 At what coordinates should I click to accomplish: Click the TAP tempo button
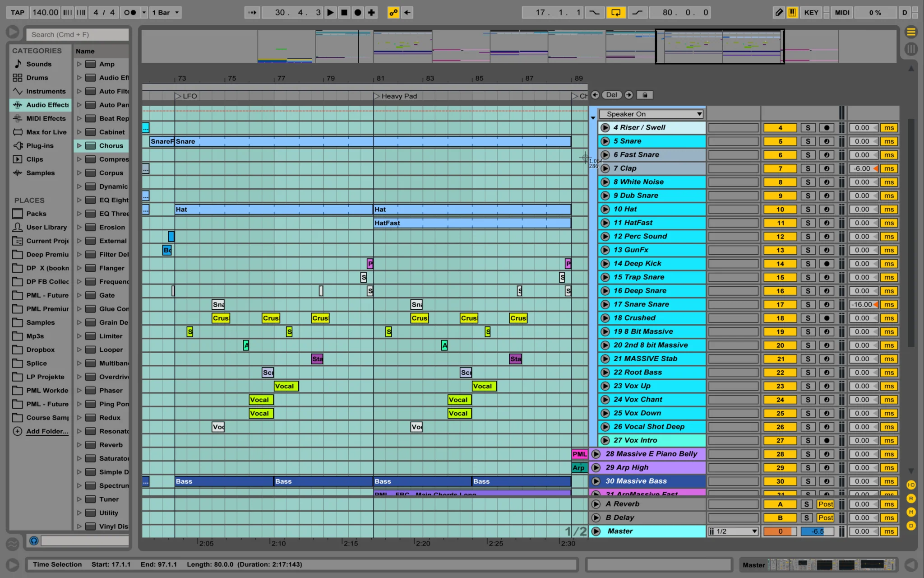(17, 13)
